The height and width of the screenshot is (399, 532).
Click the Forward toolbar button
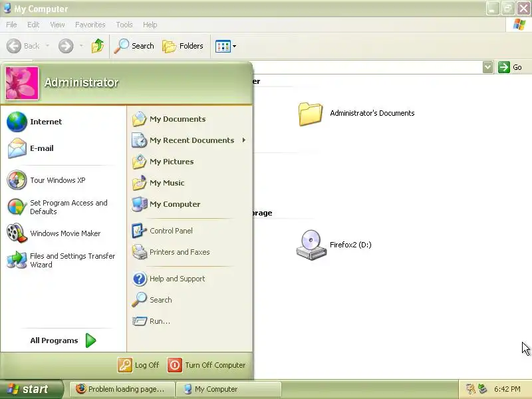click(66, 46)
